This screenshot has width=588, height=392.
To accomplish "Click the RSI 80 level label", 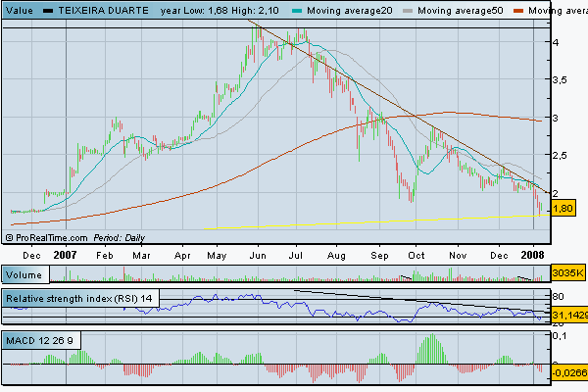I will point(558,297).
